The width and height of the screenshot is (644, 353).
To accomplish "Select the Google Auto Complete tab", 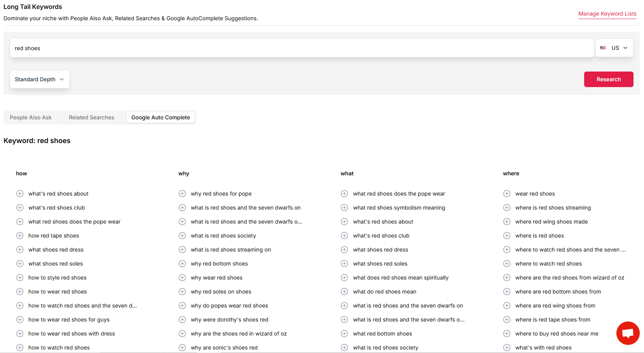I will click(161, 117).
